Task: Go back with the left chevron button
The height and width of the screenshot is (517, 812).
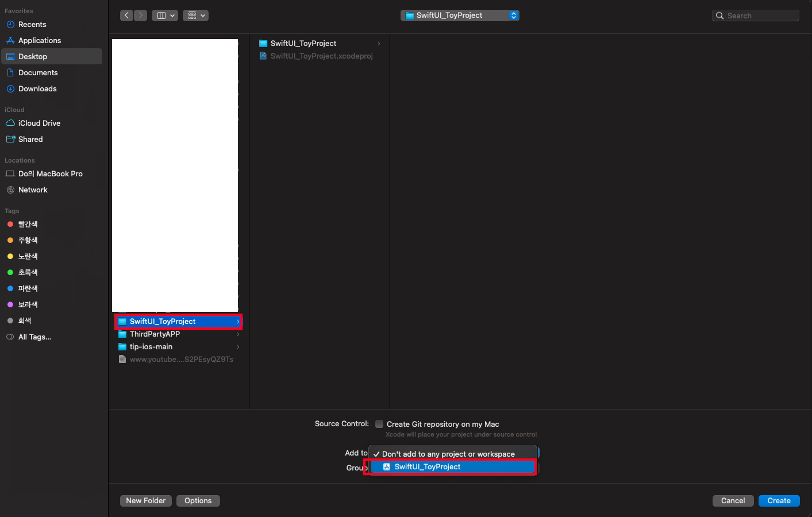Action: 127,16
